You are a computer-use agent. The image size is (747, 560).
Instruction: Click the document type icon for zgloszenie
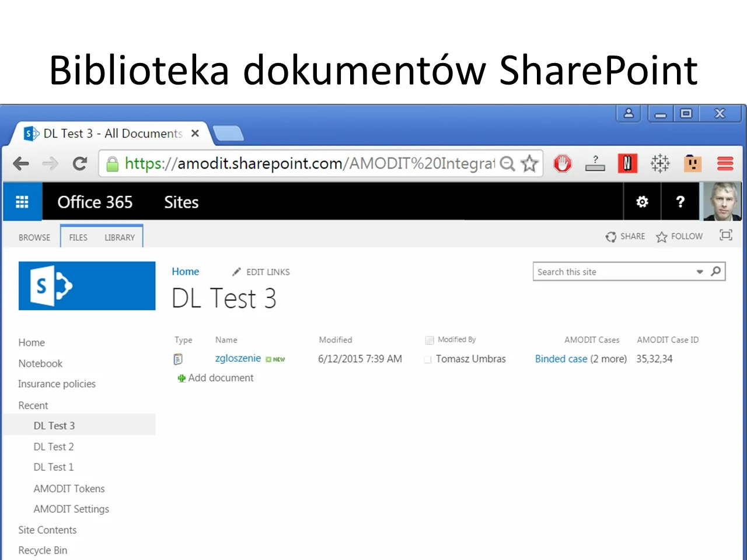178,359
